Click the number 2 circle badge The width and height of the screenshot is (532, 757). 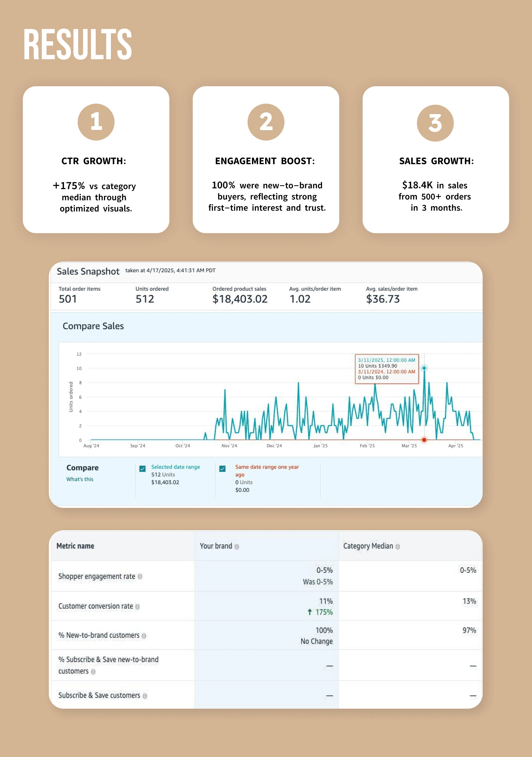click(x=266, y=122)
